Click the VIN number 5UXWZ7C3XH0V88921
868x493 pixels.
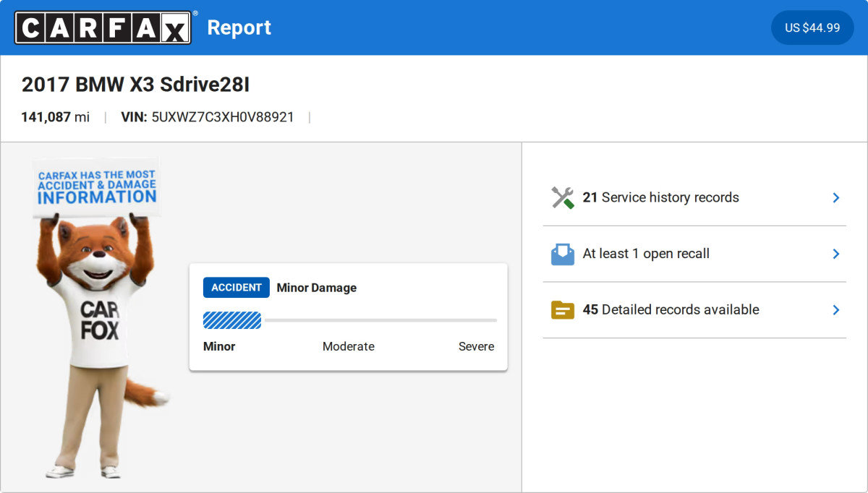(222, 117)
